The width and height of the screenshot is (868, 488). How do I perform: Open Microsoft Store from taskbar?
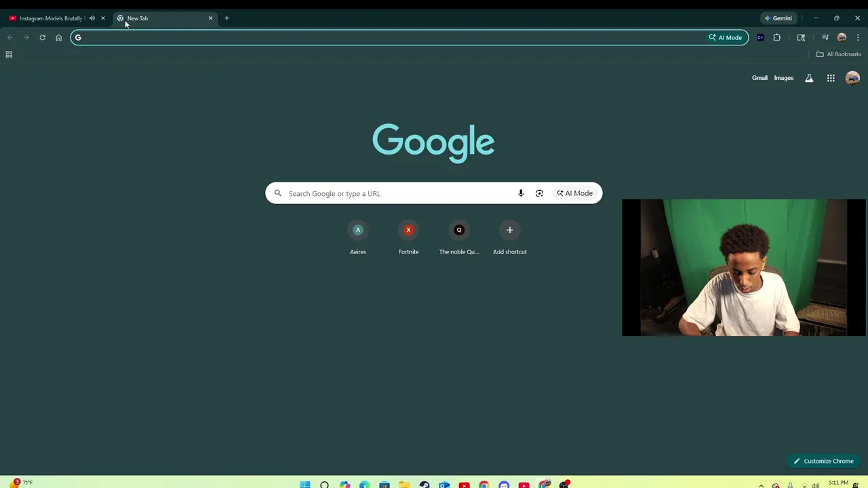click(384, 485)
